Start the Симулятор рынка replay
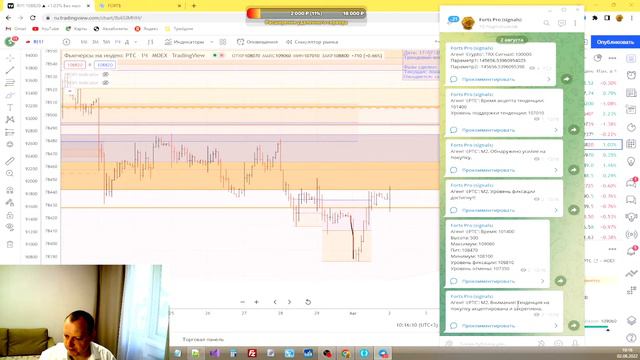 click(x=312, y=42)
